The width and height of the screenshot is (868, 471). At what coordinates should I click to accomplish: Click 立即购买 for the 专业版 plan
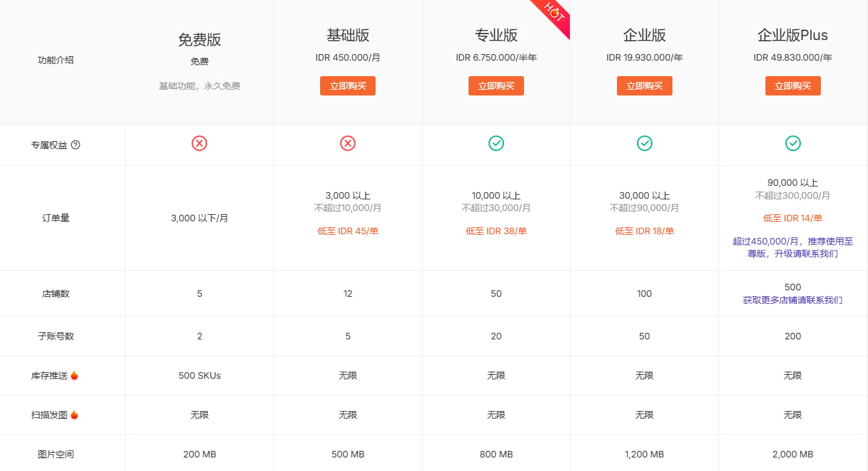[x=496, y=85]
